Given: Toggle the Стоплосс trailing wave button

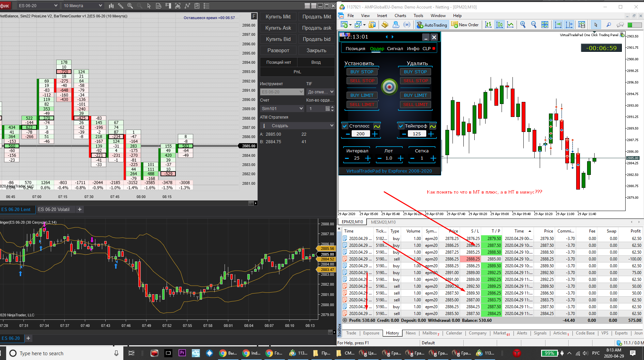Looking at the screenshot, I should coord(377,126).
